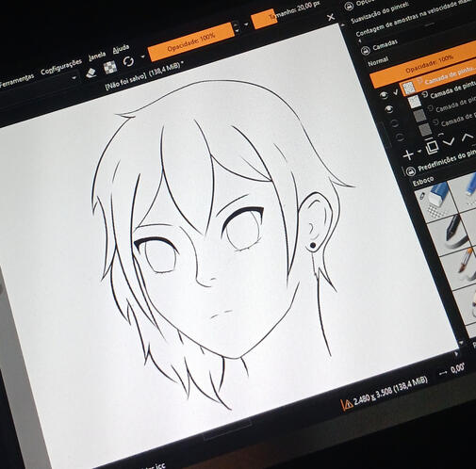The height and width of the screenshot is (469, 476).
Task: Duplicate the layer using the stacked squares icon
Action: coord(433,147)
